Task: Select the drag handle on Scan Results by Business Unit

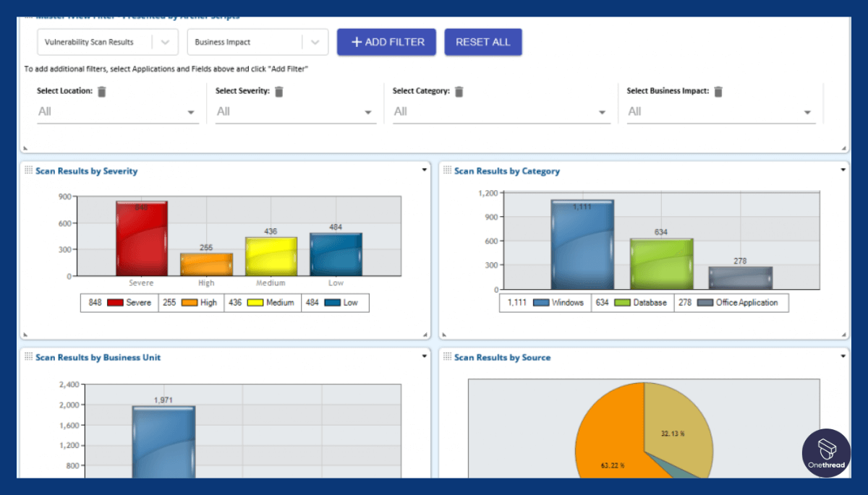Action: [x=27, y=357]
